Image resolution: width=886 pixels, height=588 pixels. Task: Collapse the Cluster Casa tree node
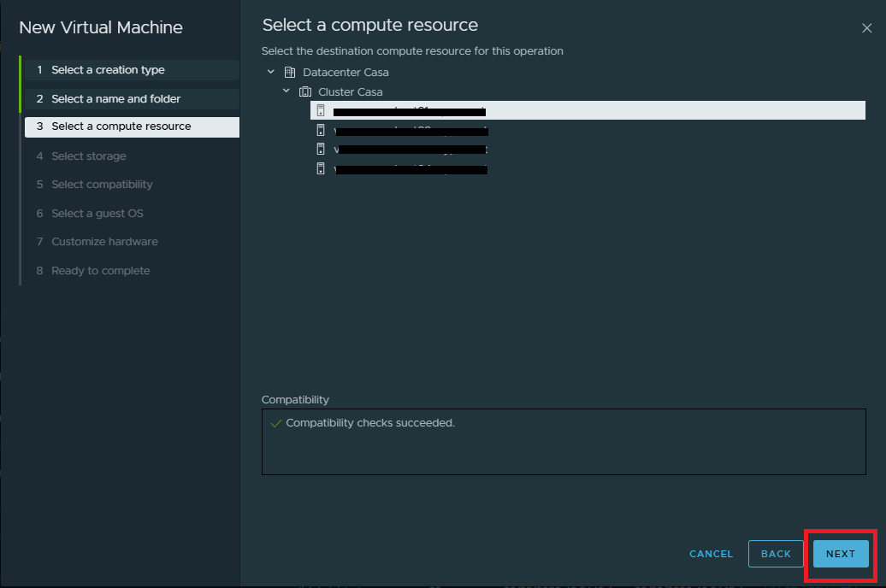tap(286, 91)
